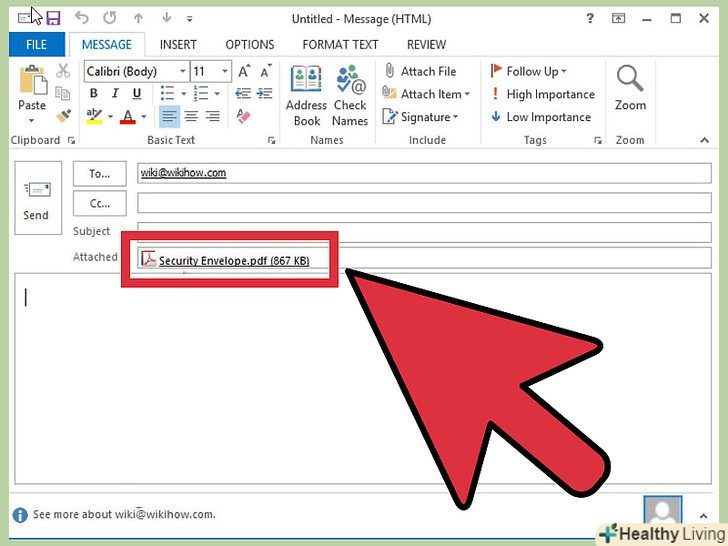
Task: Click Grow Font icon
Action: pyautogui.click(x=244, y=71)
